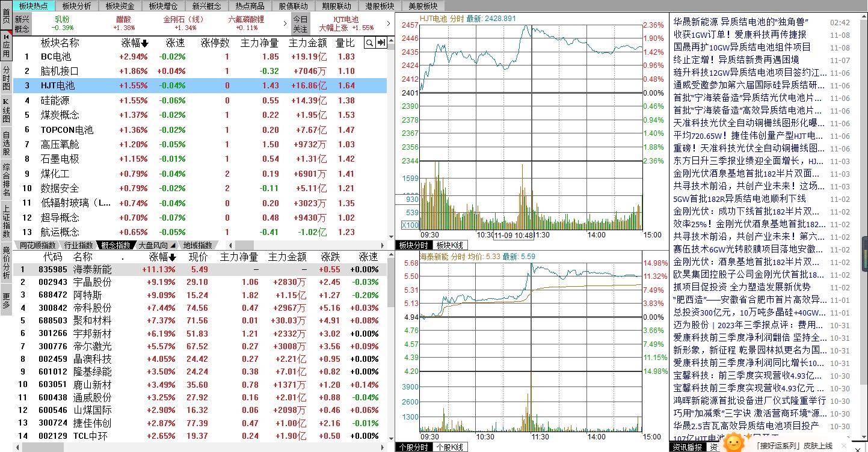The image size is (868, 452).
Task: Select 同花顺指数 tab
Action: coord(37,245)
